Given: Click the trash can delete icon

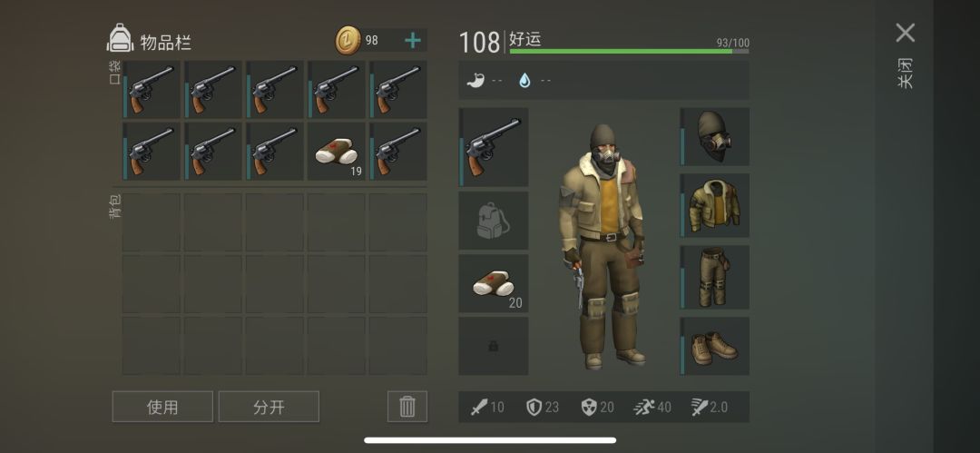Looking at the screenshot, I should point(407,407).
